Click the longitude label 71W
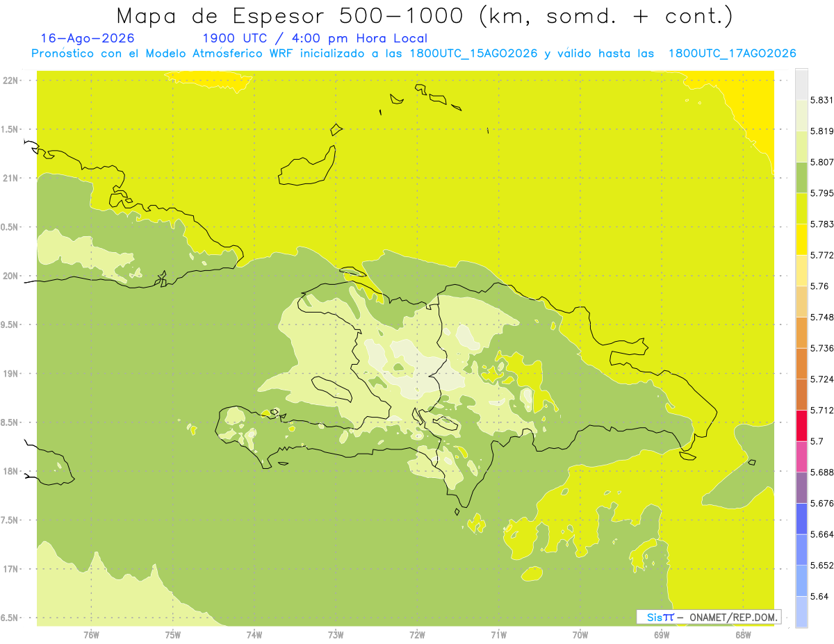This screenshot has height=644, width=834. pos(499,634)
